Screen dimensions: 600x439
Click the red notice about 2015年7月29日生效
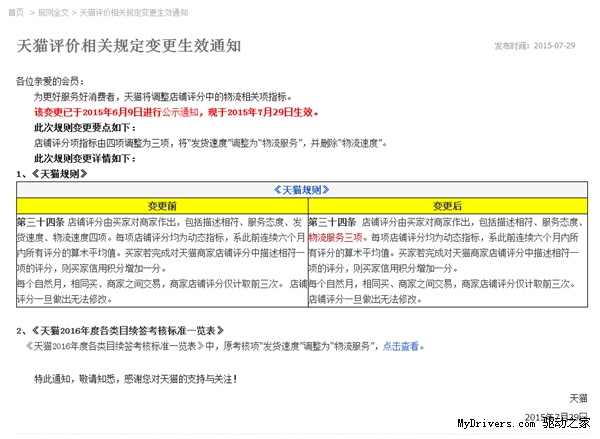[176, 112]
